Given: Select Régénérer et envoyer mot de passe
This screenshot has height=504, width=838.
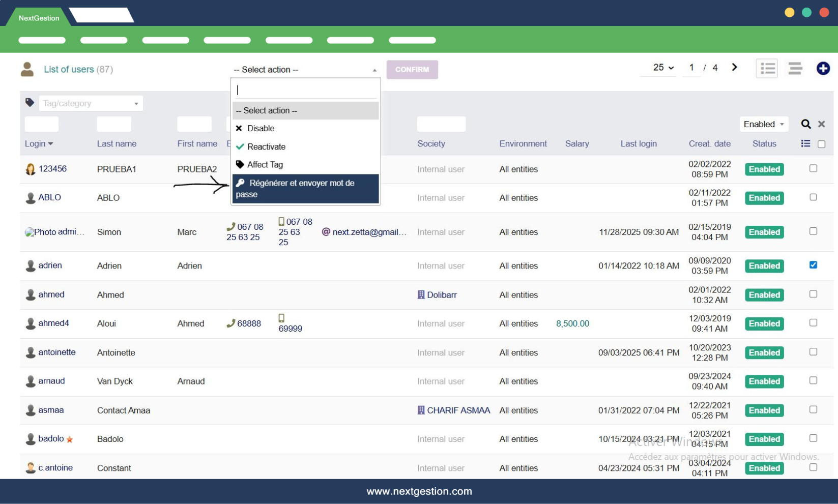Looking at the screenshot, I should point(305,189).
